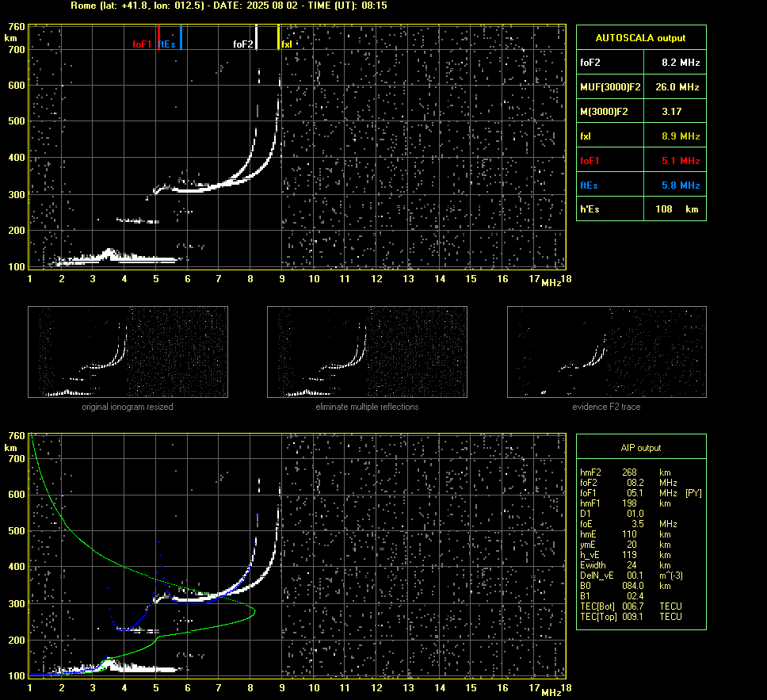Click the 'eliminate multiple reflections' thumbnail

pyautogui.click(x=367, y=352)
